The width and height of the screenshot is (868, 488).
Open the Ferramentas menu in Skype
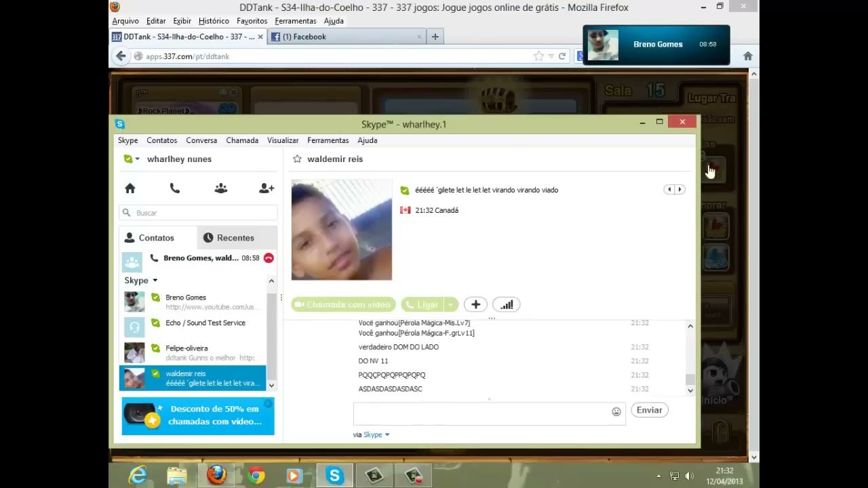(x=328, y=140)
